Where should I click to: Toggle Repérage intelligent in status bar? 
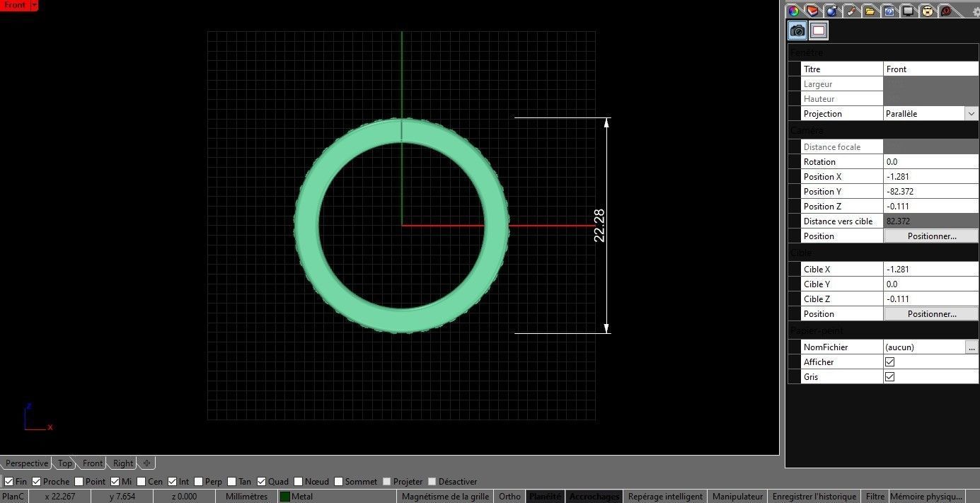tap(665, 497)
